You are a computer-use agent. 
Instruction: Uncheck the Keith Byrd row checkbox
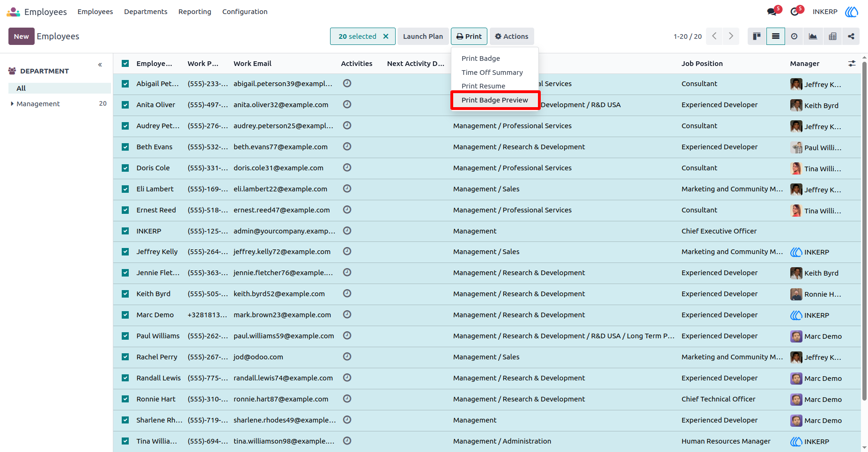point(125,294)
